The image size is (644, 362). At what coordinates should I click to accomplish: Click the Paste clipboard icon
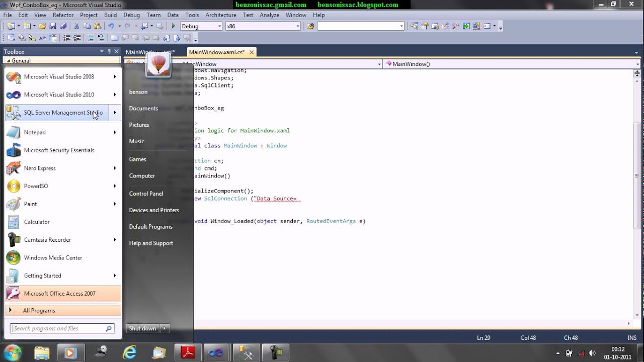(97, 26)
